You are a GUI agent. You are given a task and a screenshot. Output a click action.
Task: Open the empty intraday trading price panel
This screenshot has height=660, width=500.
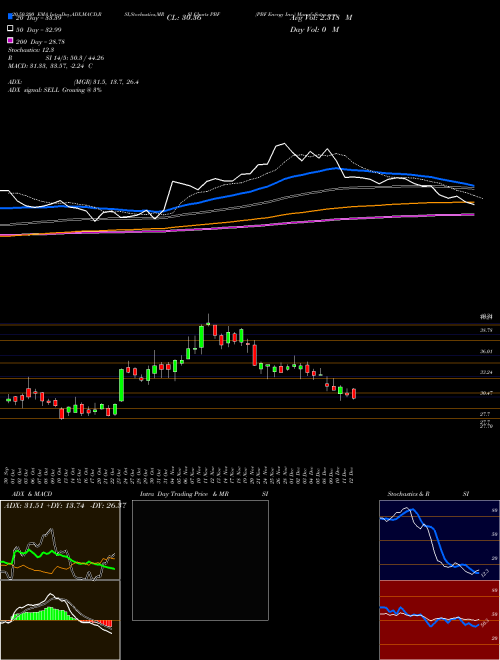[200, 560]
